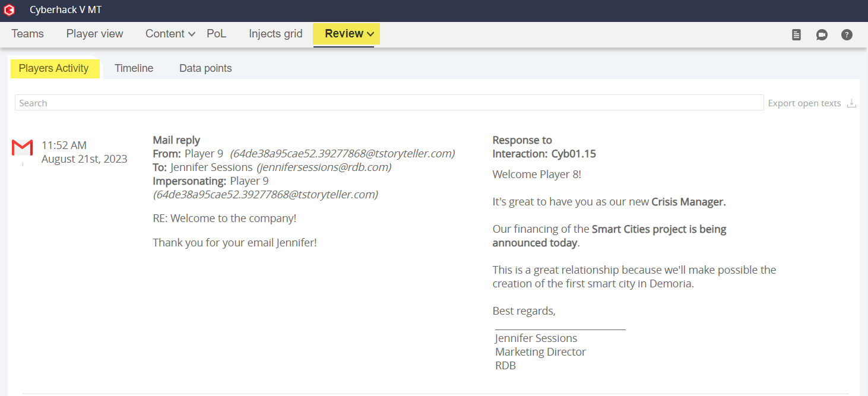Click the red Cyberhack logo icon

point(9,10)
